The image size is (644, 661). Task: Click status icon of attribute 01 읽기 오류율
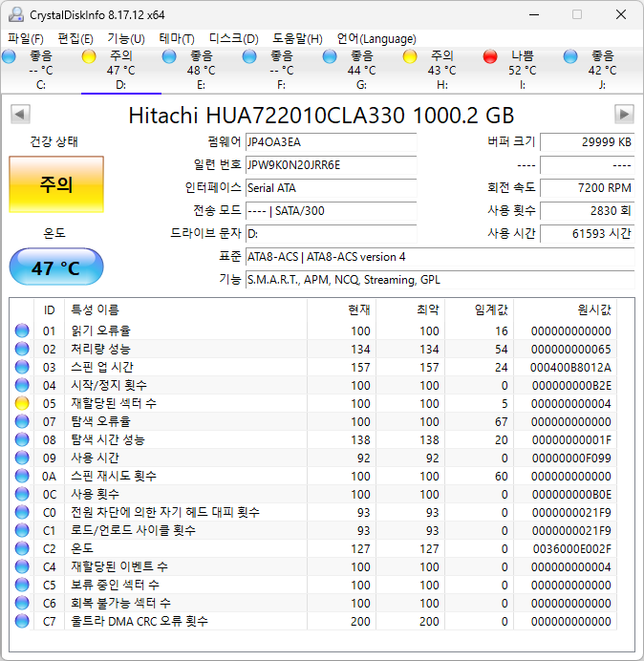tap(22, 330)
